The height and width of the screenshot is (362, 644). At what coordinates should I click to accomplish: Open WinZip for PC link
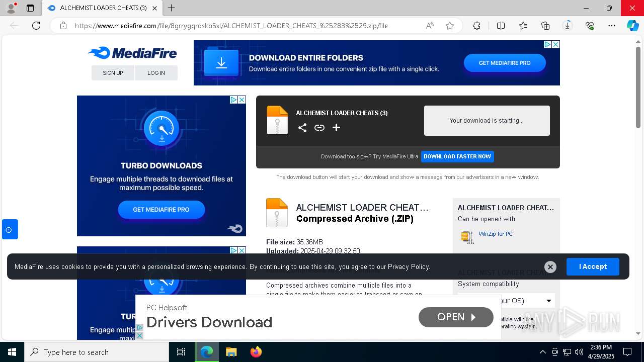coord(496,234)
